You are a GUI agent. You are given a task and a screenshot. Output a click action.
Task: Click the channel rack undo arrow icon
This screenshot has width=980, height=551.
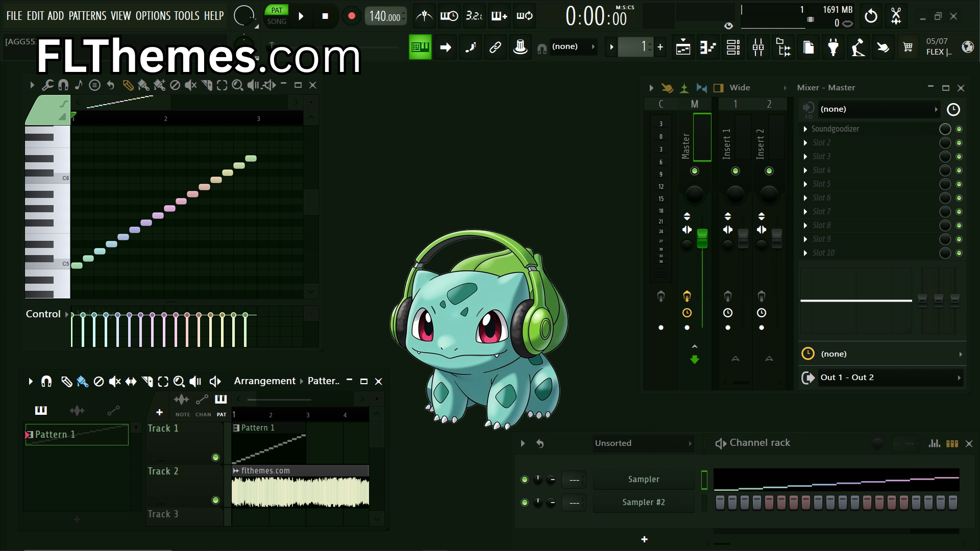[x=540, y=443]
